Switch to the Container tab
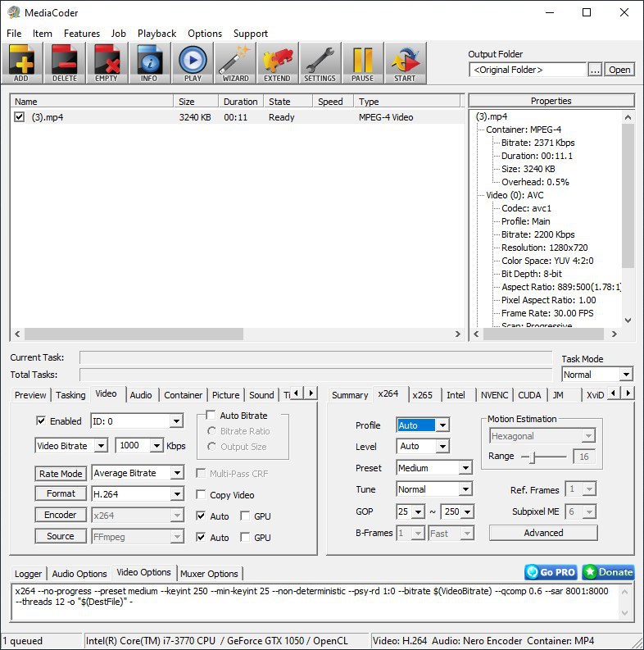The height and width of the screenshot is (650, 644). click(x=184, y=395)
